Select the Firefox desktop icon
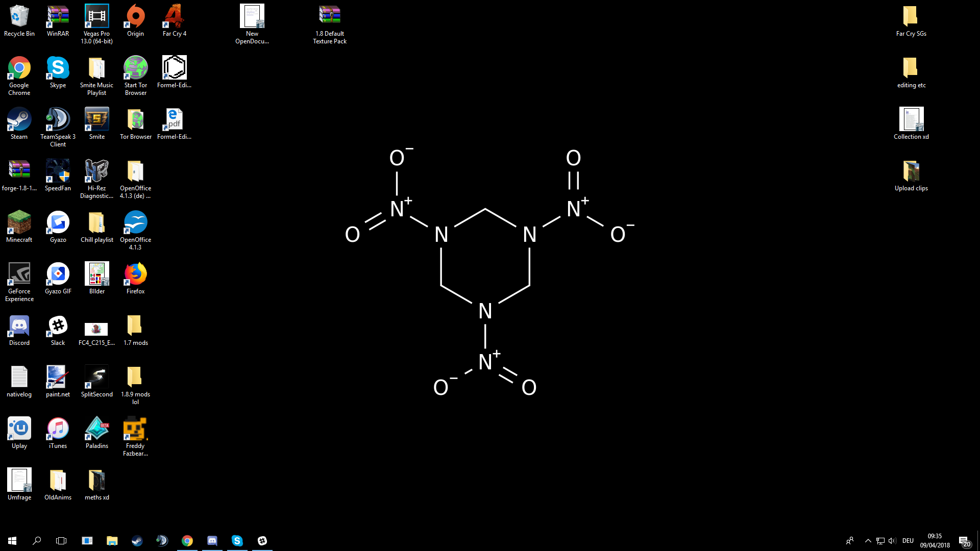 click(135, 274)
